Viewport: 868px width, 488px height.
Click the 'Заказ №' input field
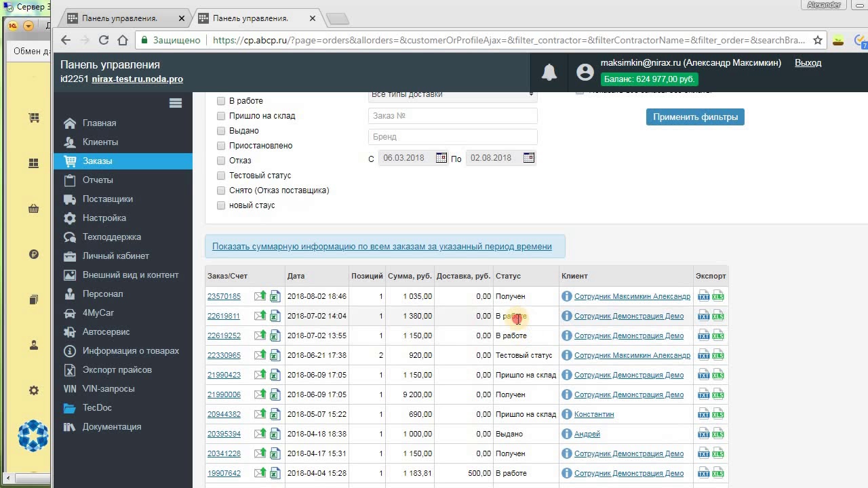tap(452, 116)
